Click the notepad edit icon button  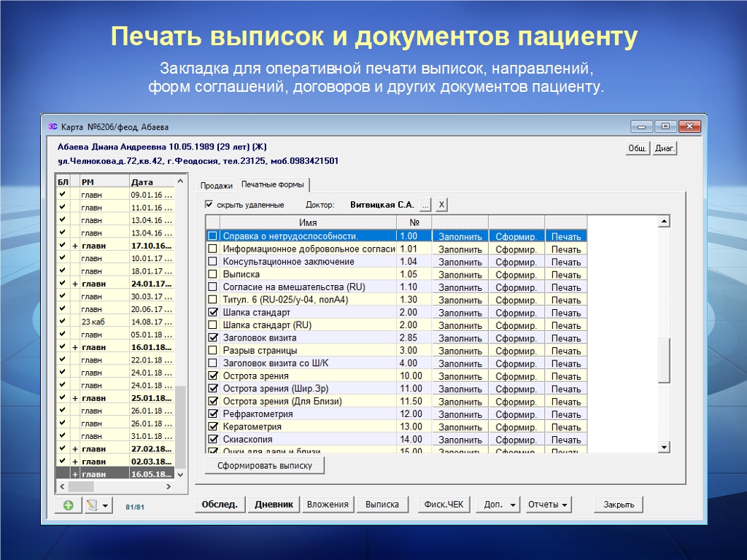(93, 505)
